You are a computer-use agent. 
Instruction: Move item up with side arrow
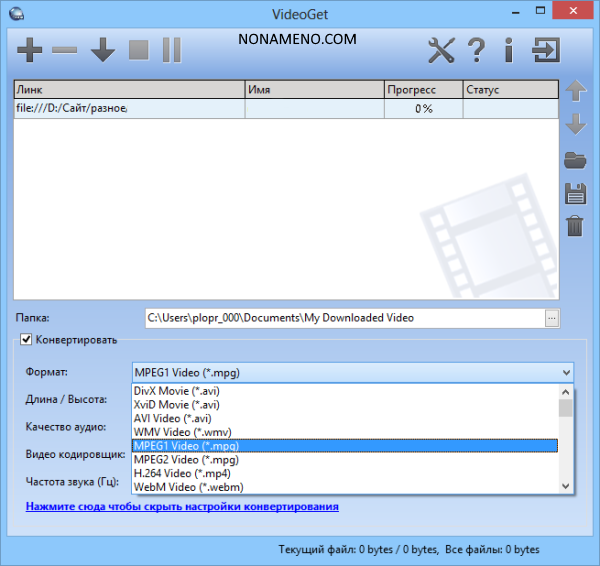tap(575, 92)
